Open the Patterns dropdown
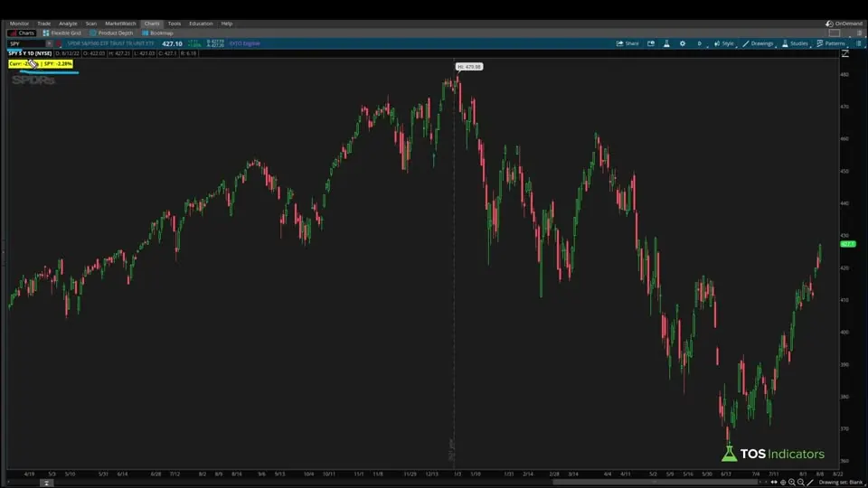This screenshot has height=488, width=868. click(x=831, y=43)
